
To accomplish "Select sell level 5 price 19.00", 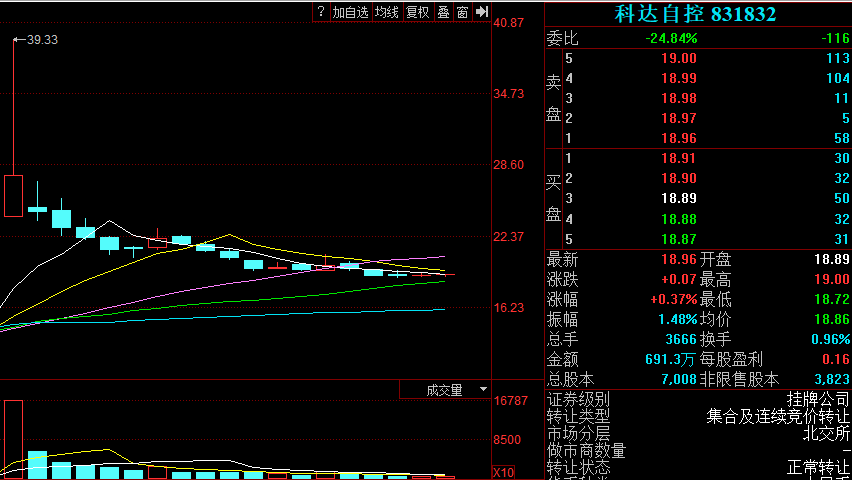I will point(678,58).
